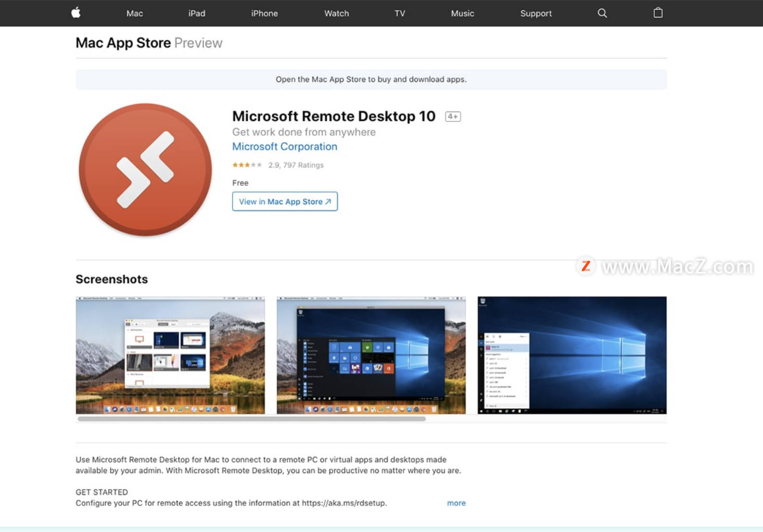
Task: Open first screenshot showing connection center
Action: 170,356
